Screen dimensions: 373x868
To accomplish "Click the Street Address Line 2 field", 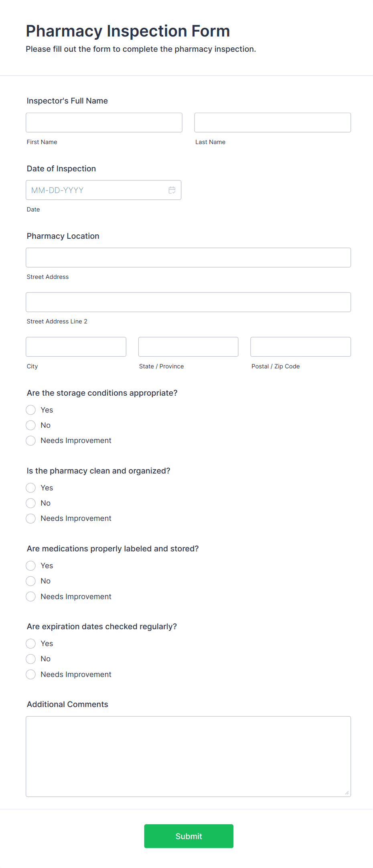I will click(188, 302).
